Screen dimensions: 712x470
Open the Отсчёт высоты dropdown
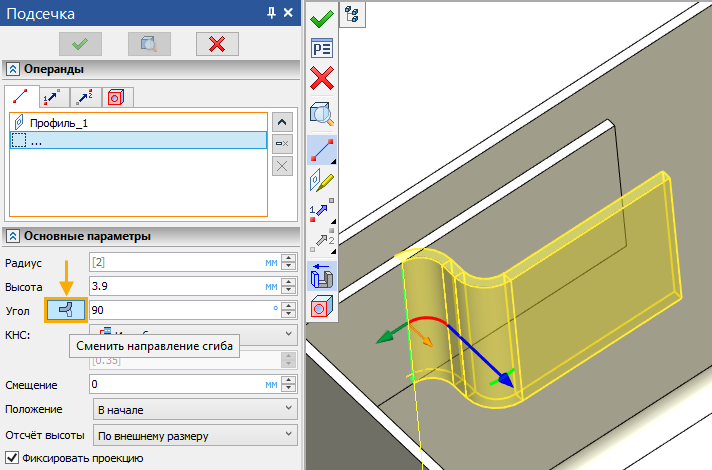tap(194, 435)
